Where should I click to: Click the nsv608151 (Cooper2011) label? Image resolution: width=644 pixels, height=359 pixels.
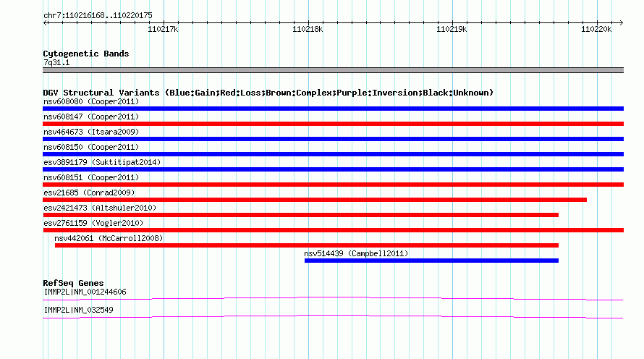coord(91,177)
